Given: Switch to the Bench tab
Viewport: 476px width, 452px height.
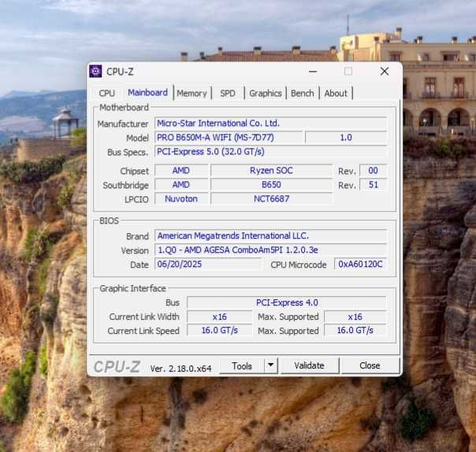Looking at the screenshot, I should [x=303, y=93].
